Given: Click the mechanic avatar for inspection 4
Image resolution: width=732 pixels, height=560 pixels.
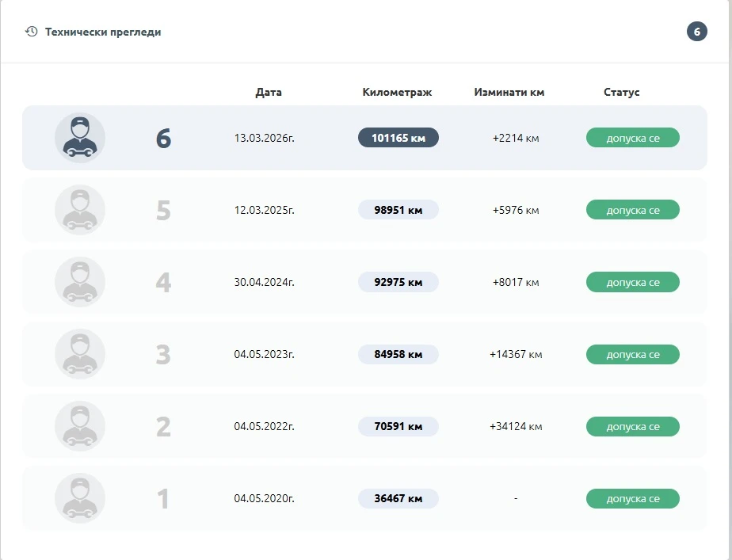Looking at the screenshot, I should 79,282.
